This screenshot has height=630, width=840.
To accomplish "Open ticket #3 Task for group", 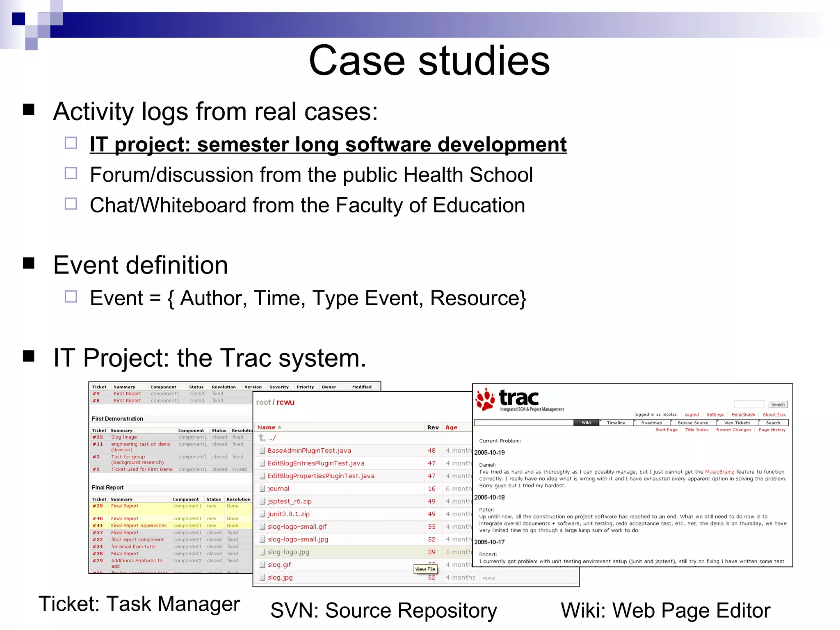I will pos(137,459).
